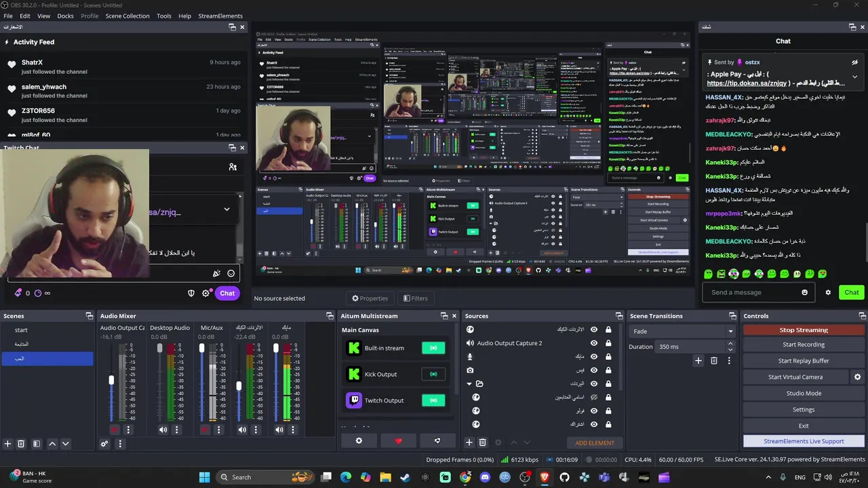Image resolution: width=868 pixels, height=488 pixels.
Task: Open scene filters icon in Scenes panel
Action: pos(37,444)
